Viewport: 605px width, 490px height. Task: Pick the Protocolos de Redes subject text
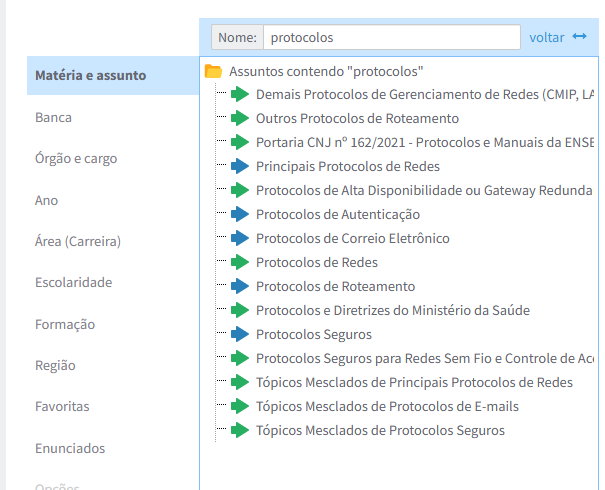coord(317,262)
